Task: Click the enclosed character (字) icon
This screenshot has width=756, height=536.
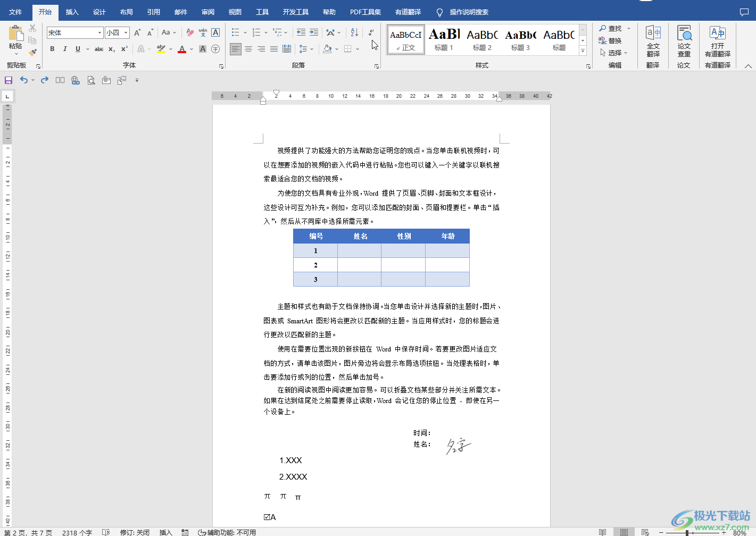Action: 215,49
